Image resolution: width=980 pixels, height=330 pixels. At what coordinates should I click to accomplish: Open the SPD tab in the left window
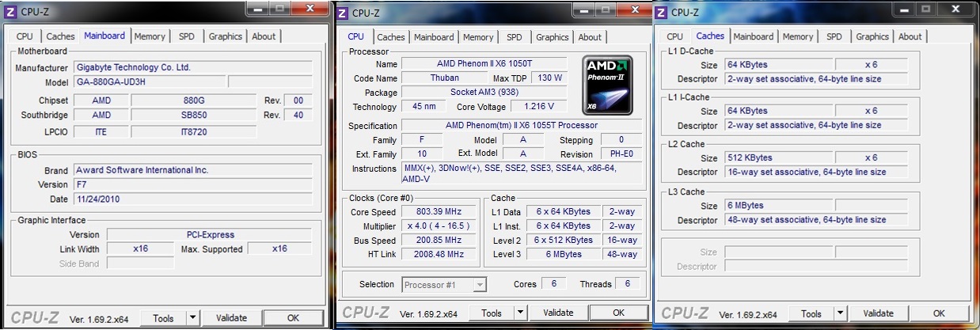(x=186, y=36)
